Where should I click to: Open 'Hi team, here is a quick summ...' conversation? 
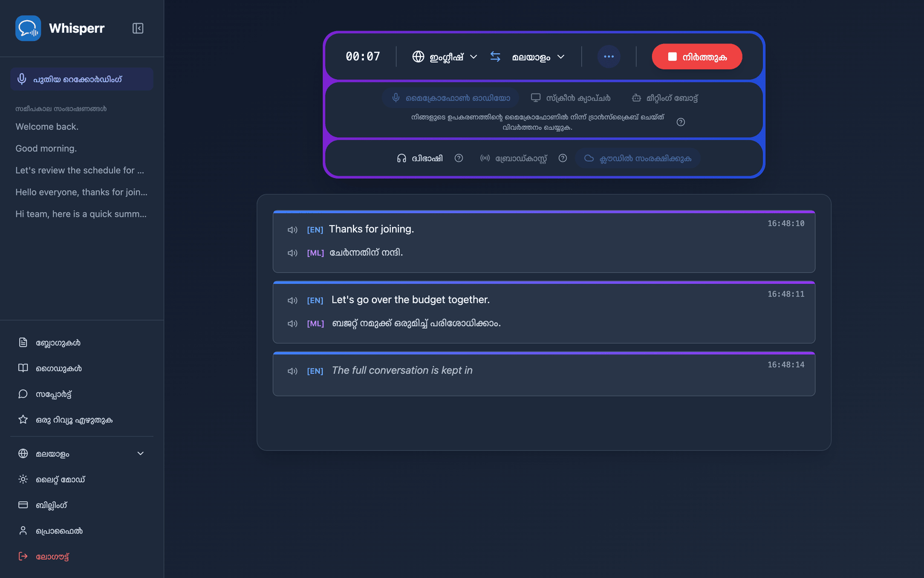[x=81, y=214]
